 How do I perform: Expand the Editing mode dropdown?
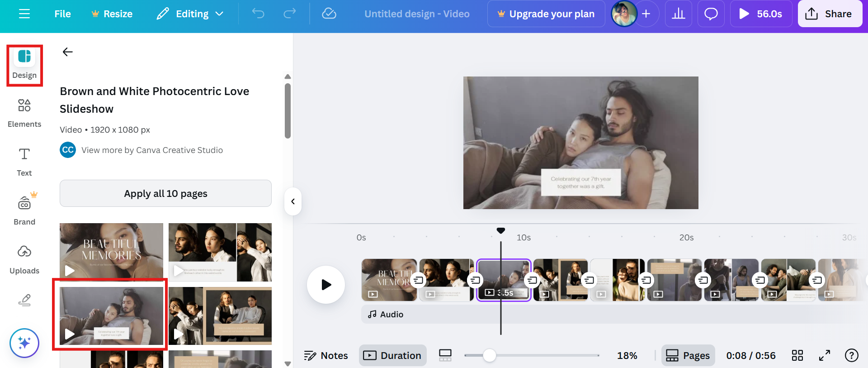(x=190, y=14)
